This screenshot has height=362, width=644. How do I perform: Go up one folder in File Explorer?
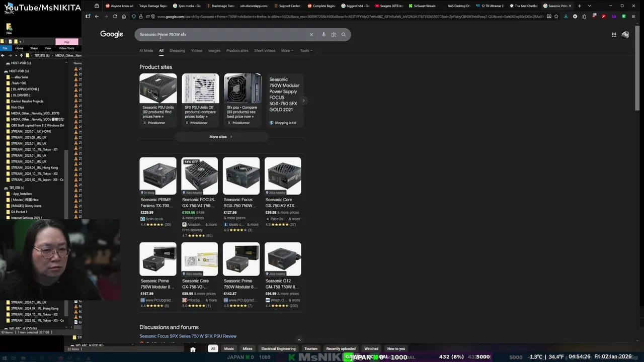point(21,55)
